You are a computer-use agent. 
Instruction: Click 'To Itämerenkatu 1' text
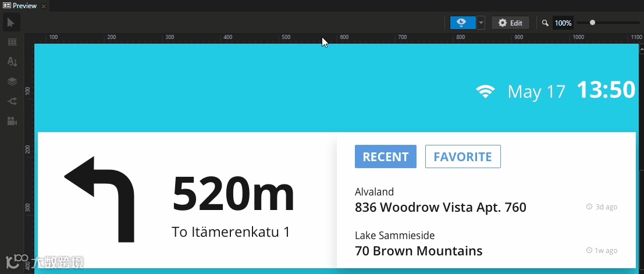(x=231, y=232)
